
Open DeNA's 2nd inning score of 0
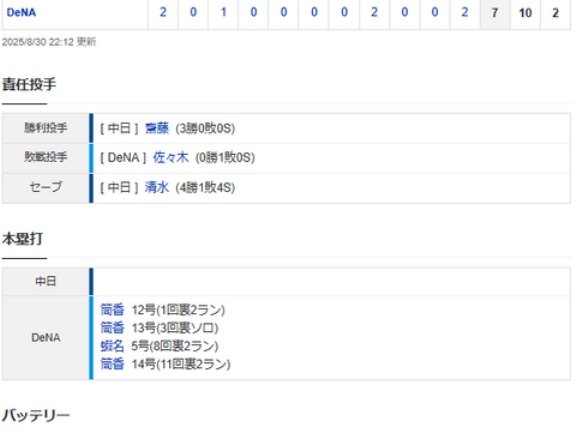(193, 12)
